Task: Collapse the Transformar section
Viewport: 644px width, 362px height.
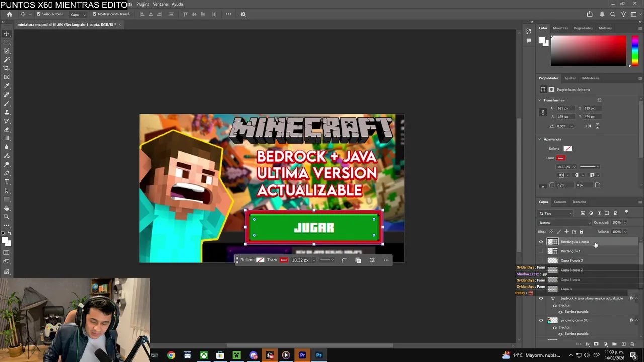Action: [540, 100]
